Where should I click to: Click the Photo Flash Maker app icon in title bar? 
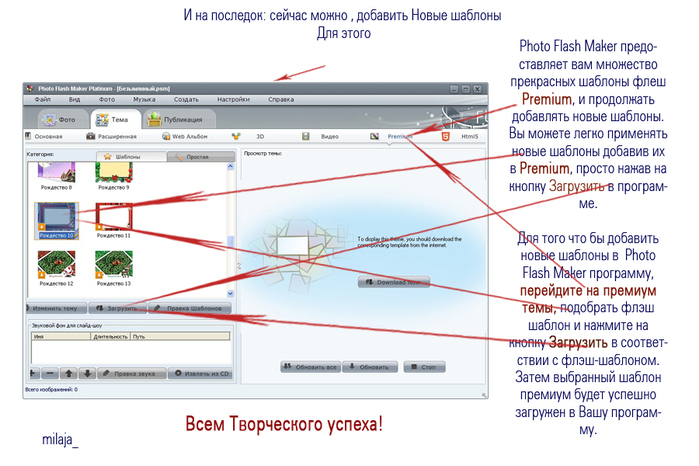coord(30,88)
